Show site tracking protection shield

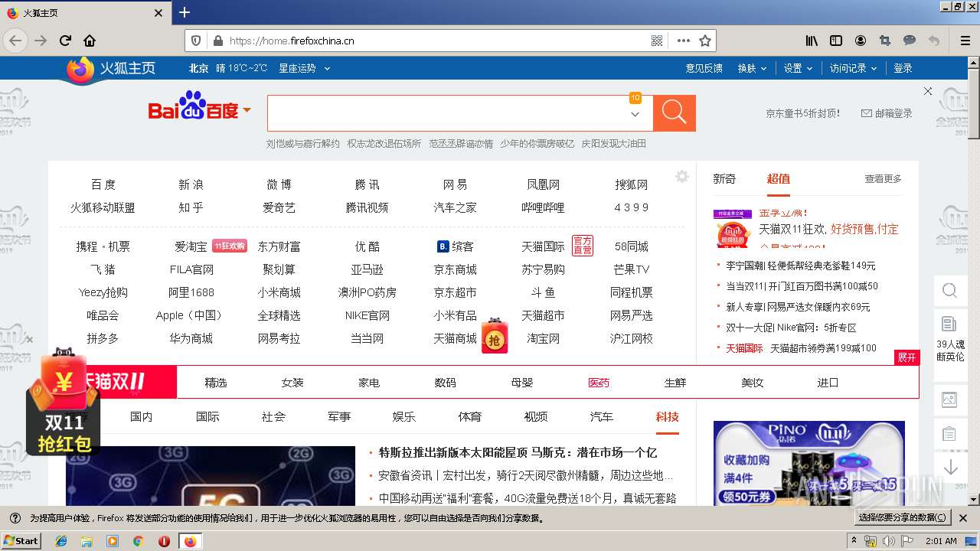click(x=196, y=41)
